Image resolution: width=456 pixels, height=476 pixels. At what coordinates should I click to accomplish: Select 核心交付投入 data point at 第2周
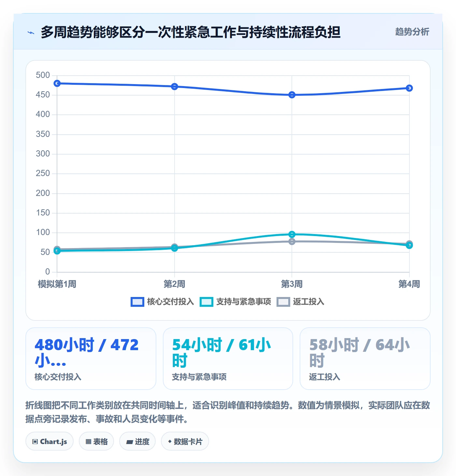[x=175, y=86]
